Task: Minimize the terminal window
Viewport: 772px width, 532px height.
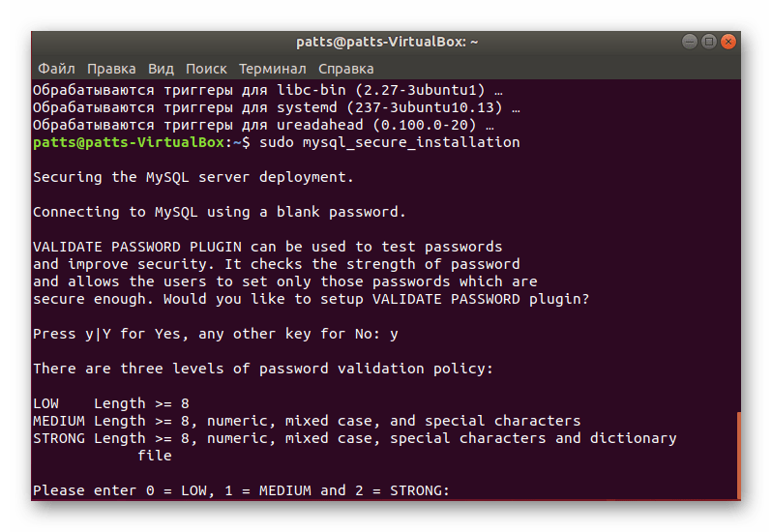Action: coord(689,42)
